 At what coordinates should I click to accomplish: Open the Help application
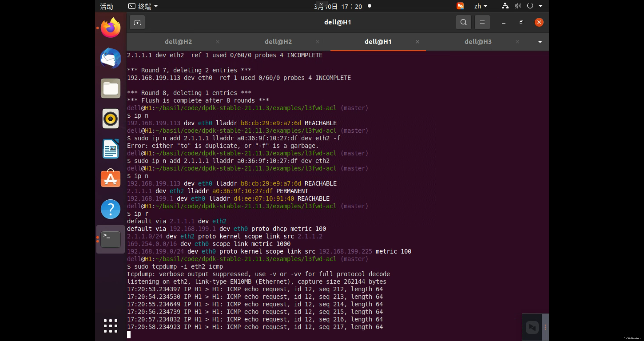point(111,209)
